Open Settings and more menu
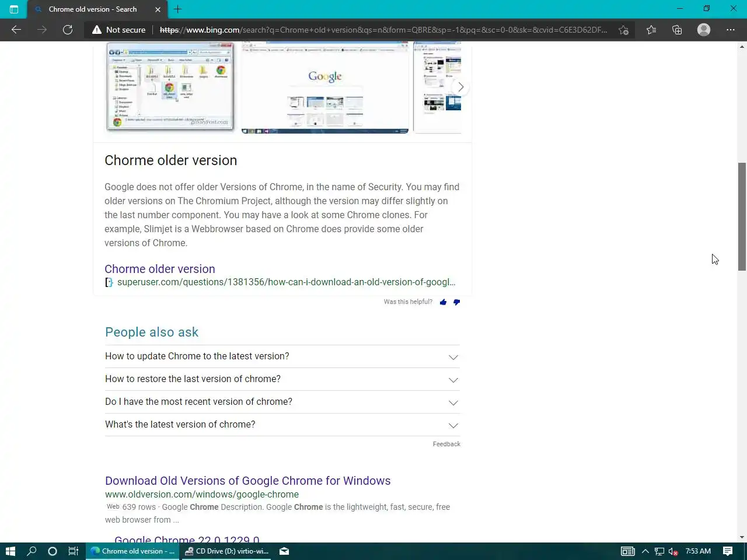 (731, 30)
